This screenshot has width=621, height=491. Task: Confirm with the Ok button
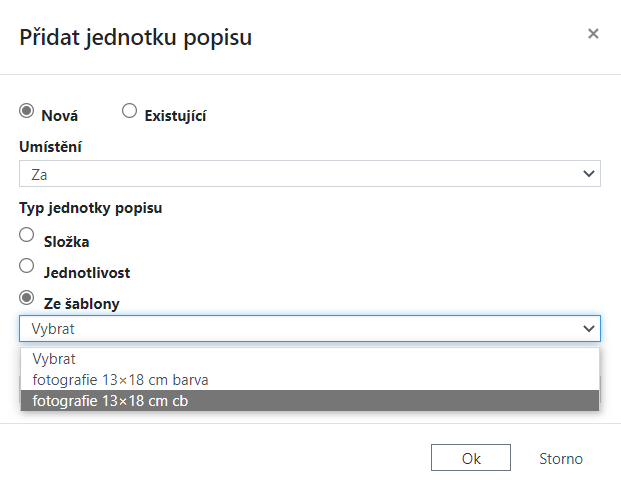point(471,458)
